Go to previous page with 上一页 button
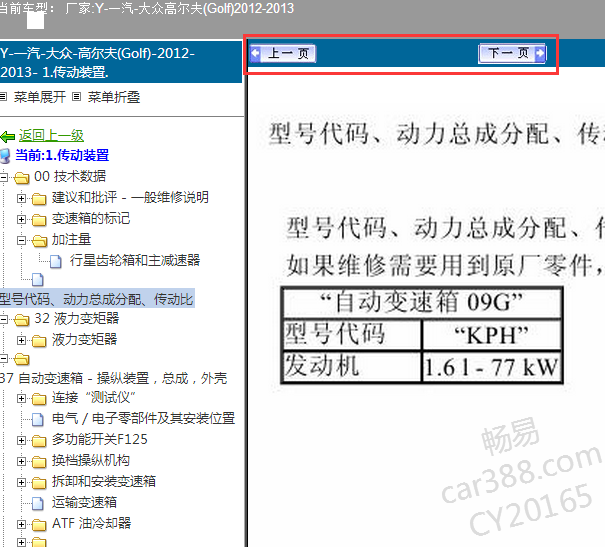 point(283,53)
